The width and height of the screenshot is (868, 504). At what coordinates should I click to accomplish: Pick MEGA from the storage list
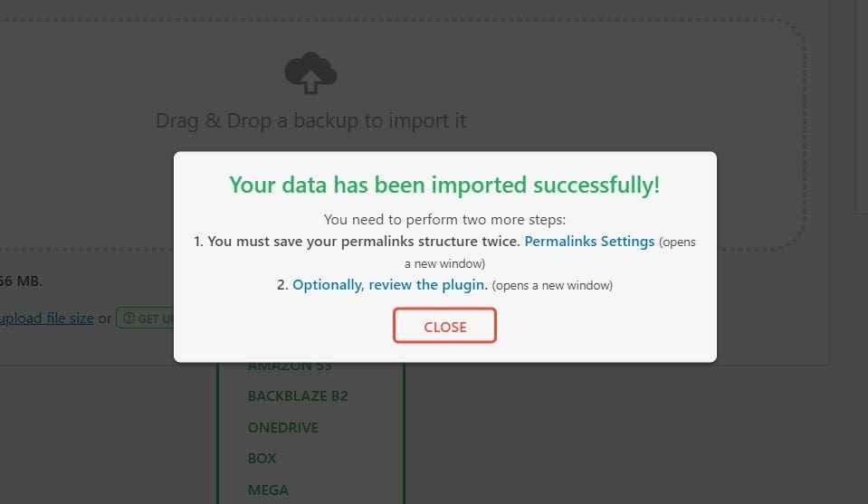click(x=268, y=490)
